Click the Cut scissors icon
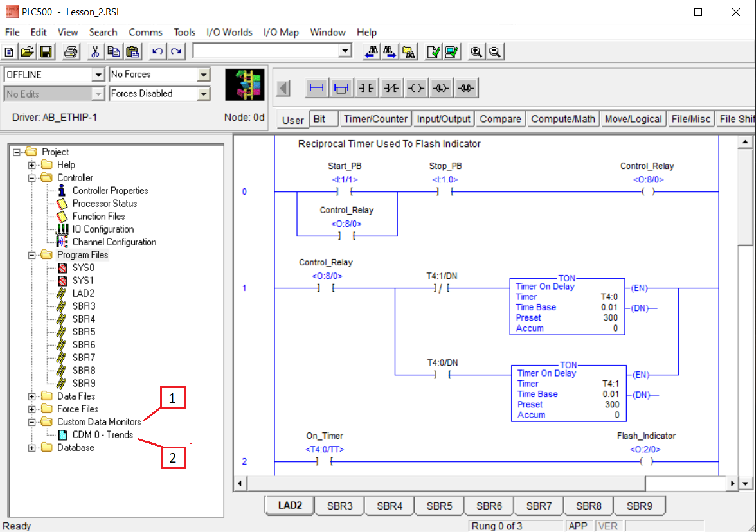 [95, 51]
